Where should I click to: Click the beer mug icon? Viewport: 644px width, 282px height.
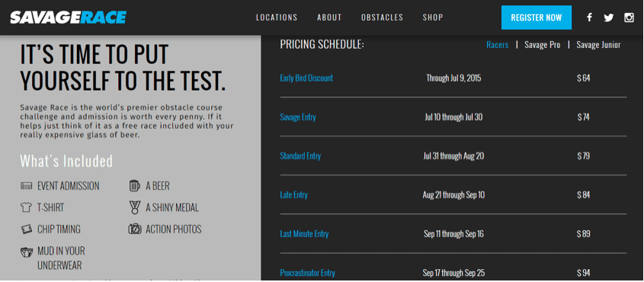point(135,186)
